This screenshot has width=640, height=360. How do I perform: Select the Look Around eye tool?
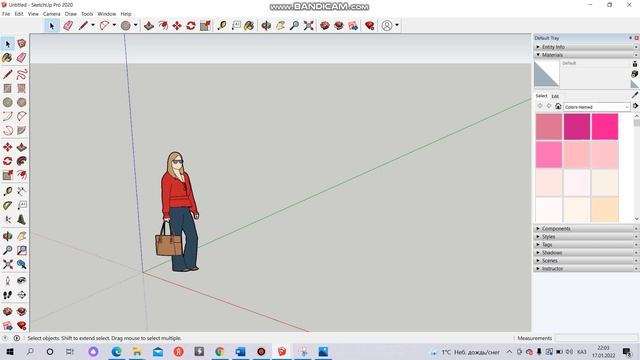22,280
